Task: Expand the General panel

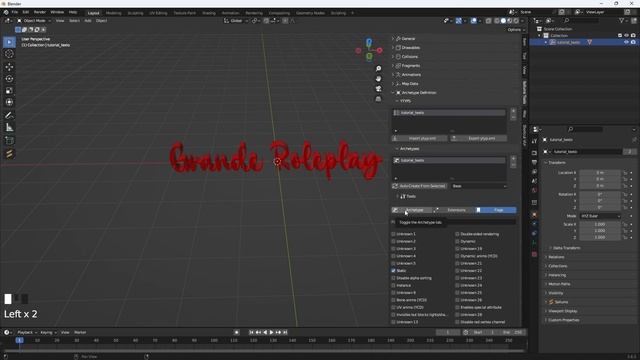Action: 408,39
